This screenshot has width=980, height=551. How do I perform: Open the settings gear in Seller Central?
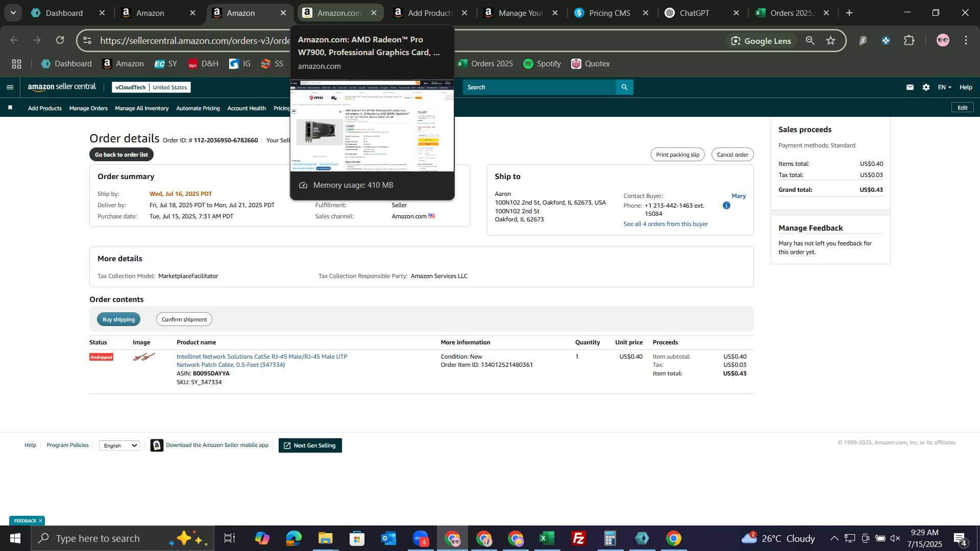click(x=926, y=87)
